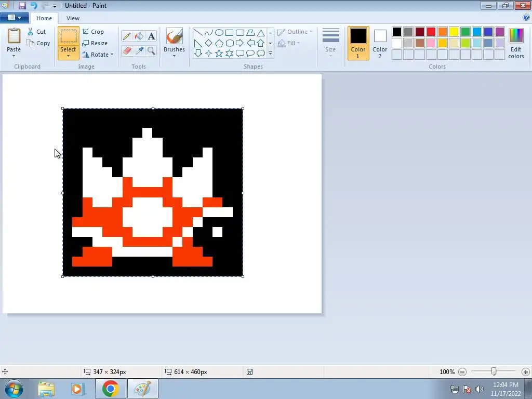Pick the green color swatch
The width and height of the screenshot is (532, 399).
465,32
